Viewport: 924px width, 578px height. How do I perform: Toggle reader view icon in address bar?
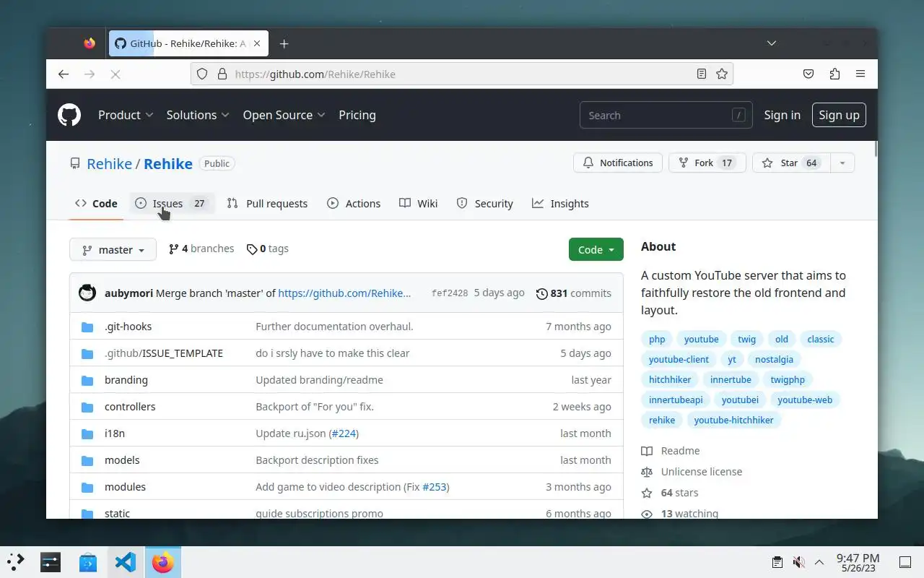pyautogui.click(x=702, y=74)
